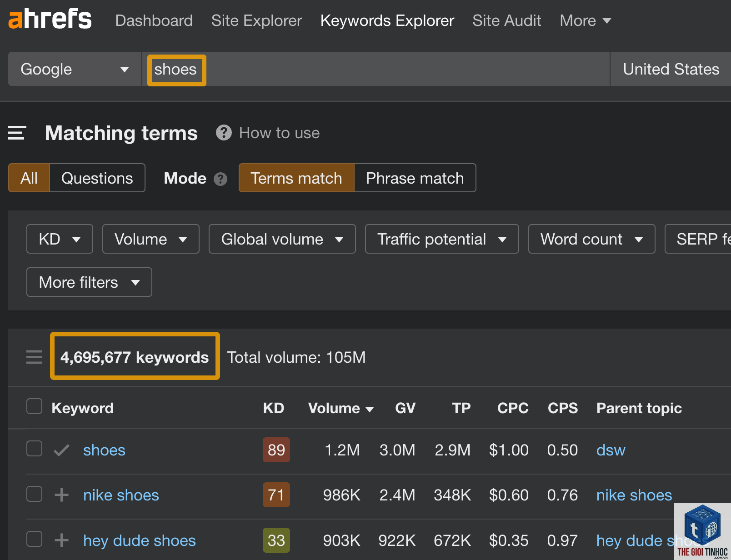The width and height of the screenshot is (731, 560).
Task: Click the 1.2M volume value for shoes
Action: pos(342,450)
